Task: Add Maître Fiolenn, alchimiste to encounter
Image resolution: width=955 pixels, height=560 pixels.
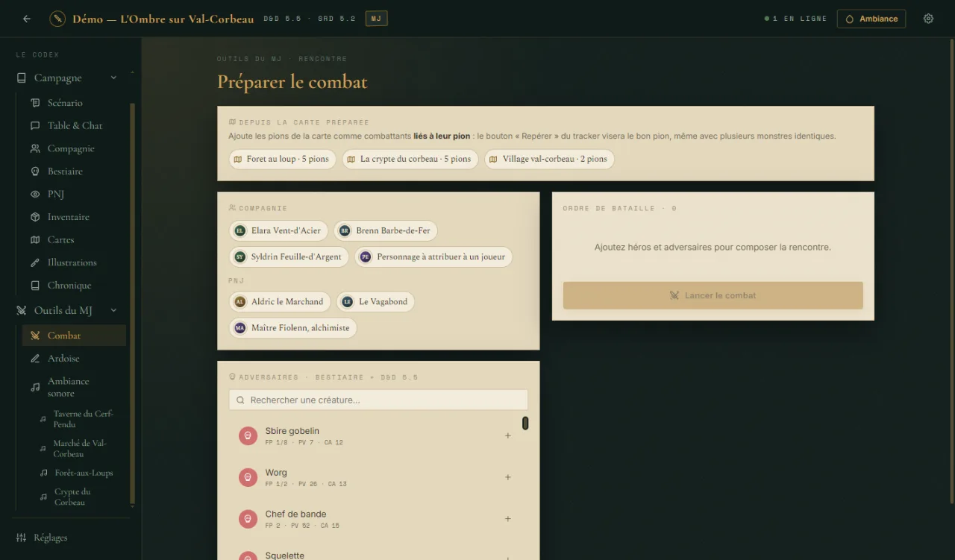Action: tap(292, 327)
